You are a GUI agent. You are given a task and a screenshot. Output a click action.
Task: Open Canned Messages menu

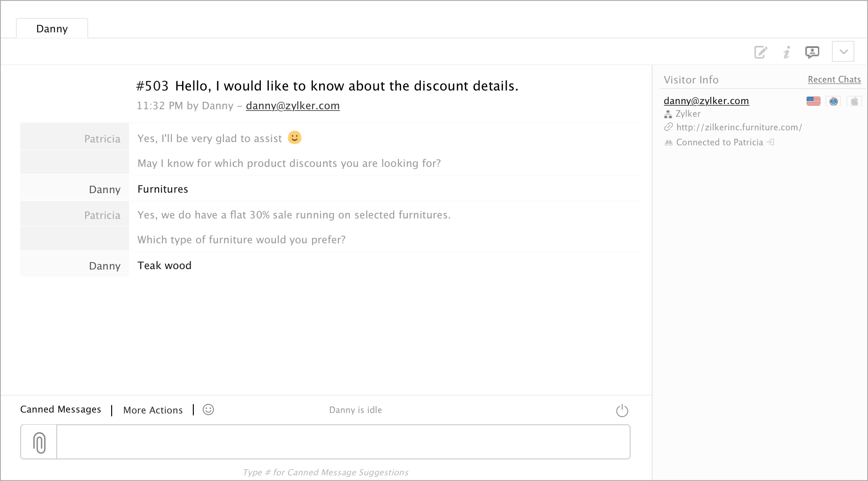click(x=61, y=409)
